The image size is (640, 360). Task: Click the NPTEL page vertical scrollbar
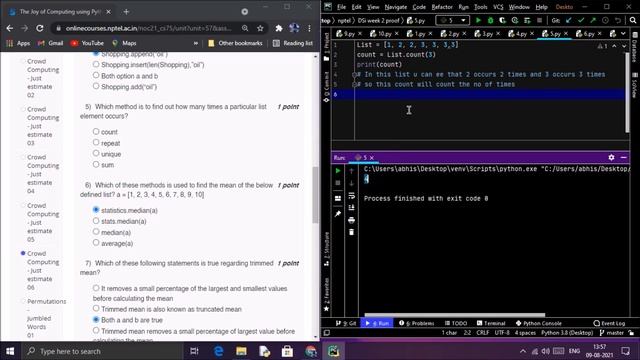316,195
